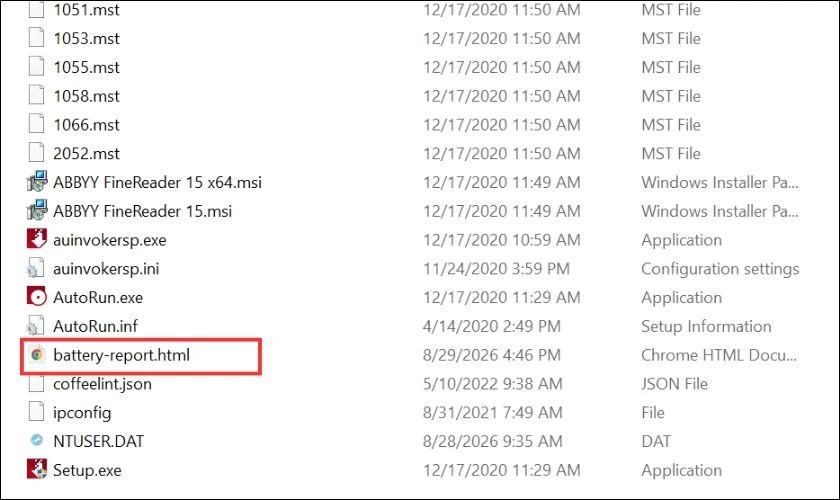Click the 2052.mst file name

pyautogui.click(x=86, y=154)
